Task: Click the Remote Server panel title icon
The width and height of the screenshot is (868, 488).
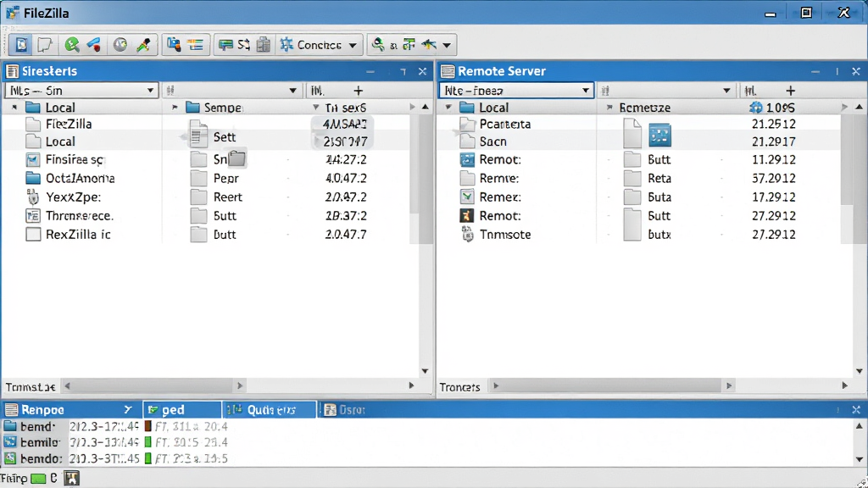Action: tap(448, 71)
